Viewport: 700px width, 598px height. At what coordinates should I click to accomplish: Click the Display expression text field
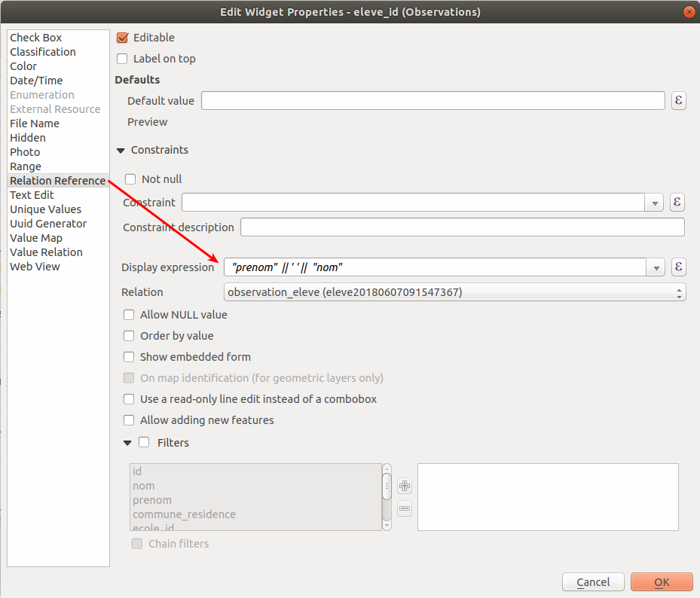click(435, 267)
